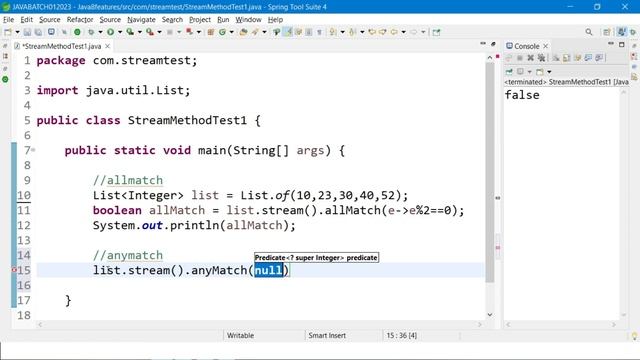Select the StreamMethodTest1.java editor tab
This screenshot has height=360, width=640.
tap(61, 46)
